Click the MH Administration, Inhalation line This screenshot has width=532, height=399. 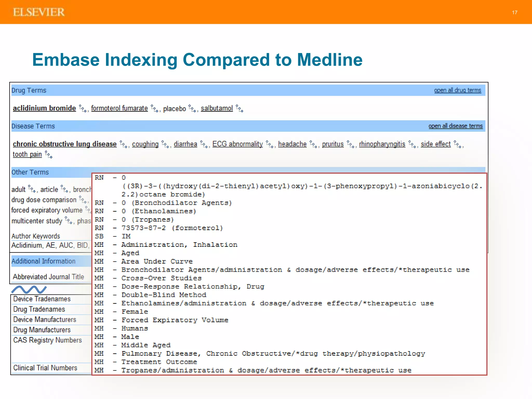tap(166, 245)
